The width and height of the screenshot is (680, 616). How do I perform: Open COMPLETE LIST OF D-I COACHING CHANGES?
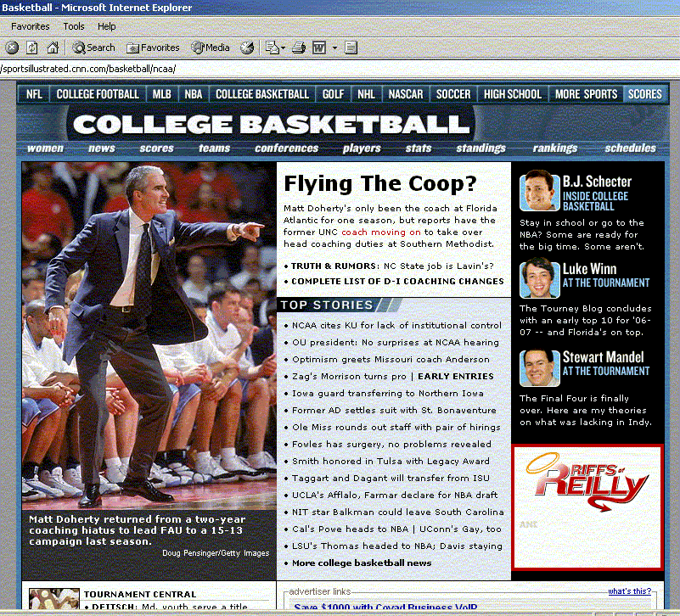(x=397, y=282)
